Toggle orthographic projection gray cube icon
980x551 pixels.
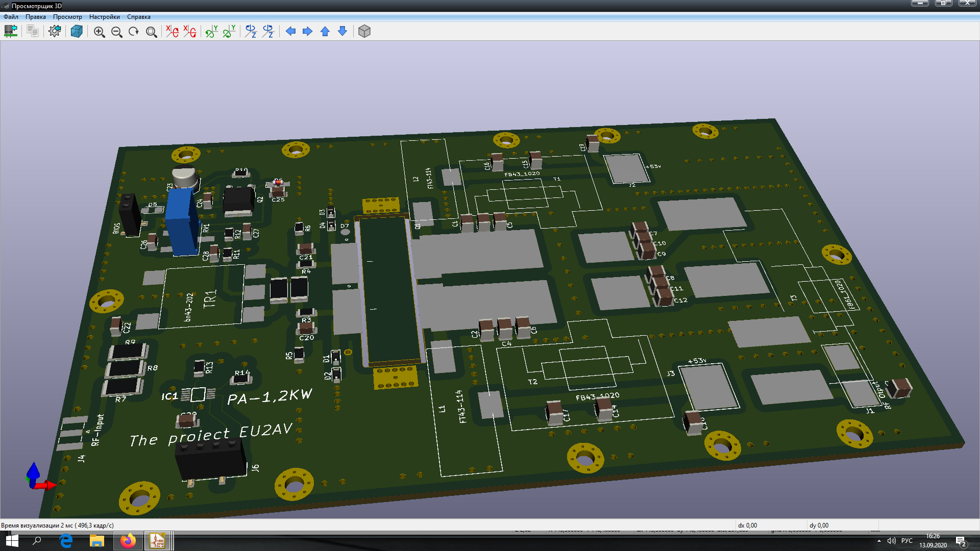point(364,32)
